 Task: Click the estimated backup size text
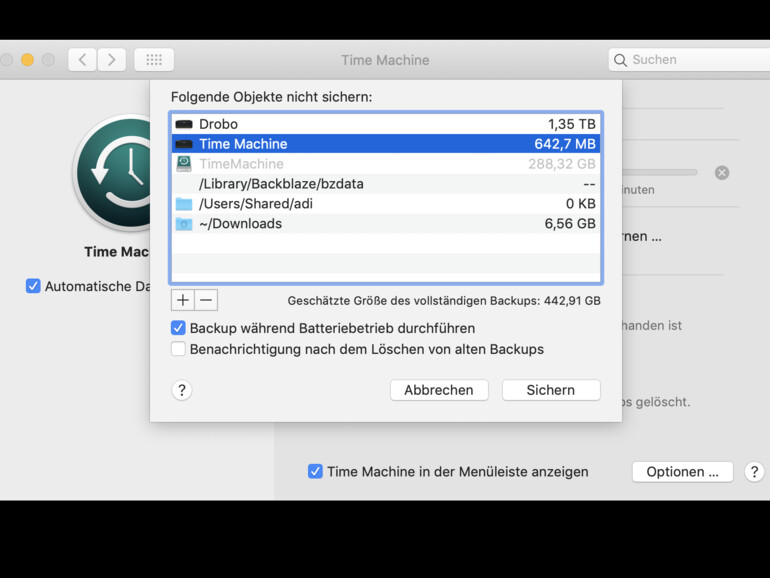444,301
